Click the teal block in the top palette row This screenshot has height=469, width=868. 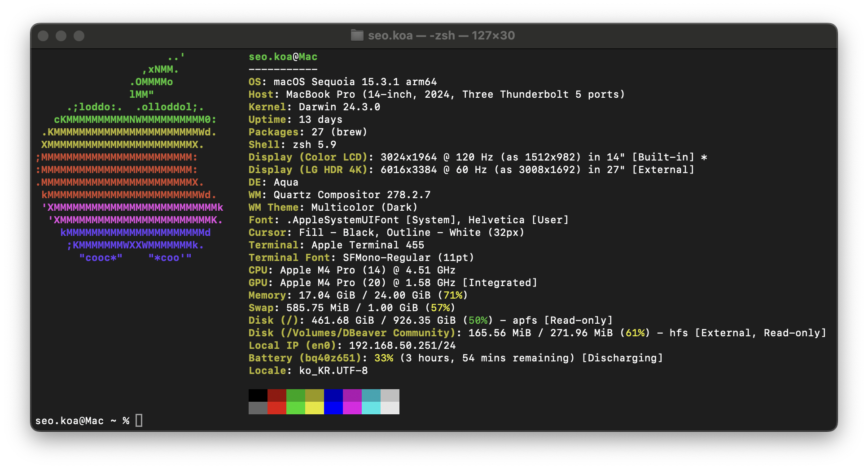(371, 395)
